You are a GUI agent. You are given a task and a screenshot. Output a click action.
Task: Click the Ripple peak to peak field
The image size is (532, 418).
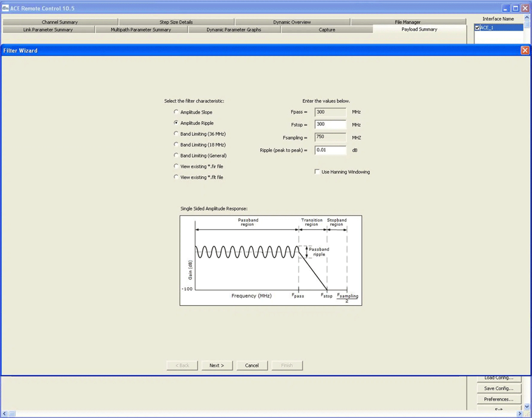pos(330,150)
